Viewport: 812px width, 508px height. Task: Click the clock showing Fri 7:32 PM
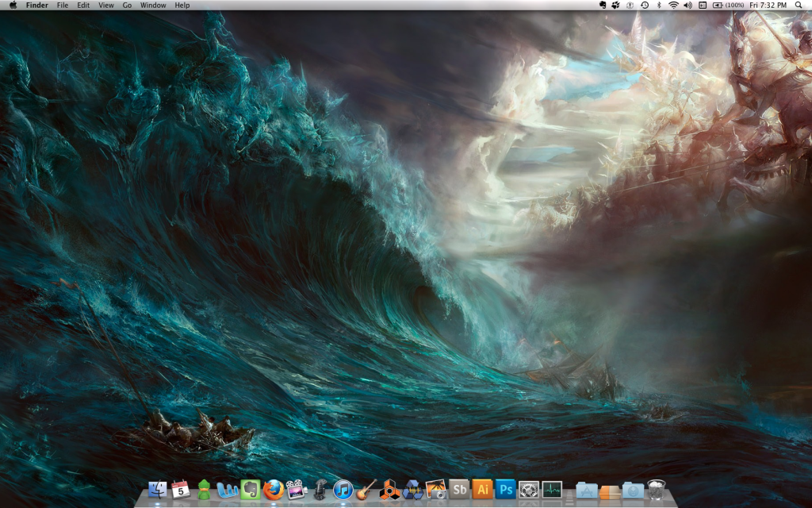point(768,6)
